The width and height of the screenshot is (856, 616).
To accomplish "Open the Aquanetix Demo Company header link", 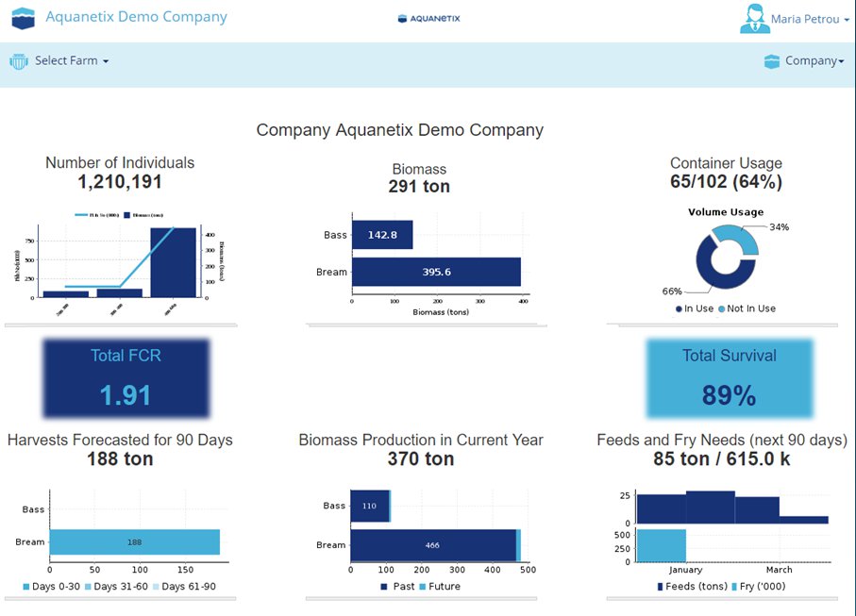I will (137, 17).
